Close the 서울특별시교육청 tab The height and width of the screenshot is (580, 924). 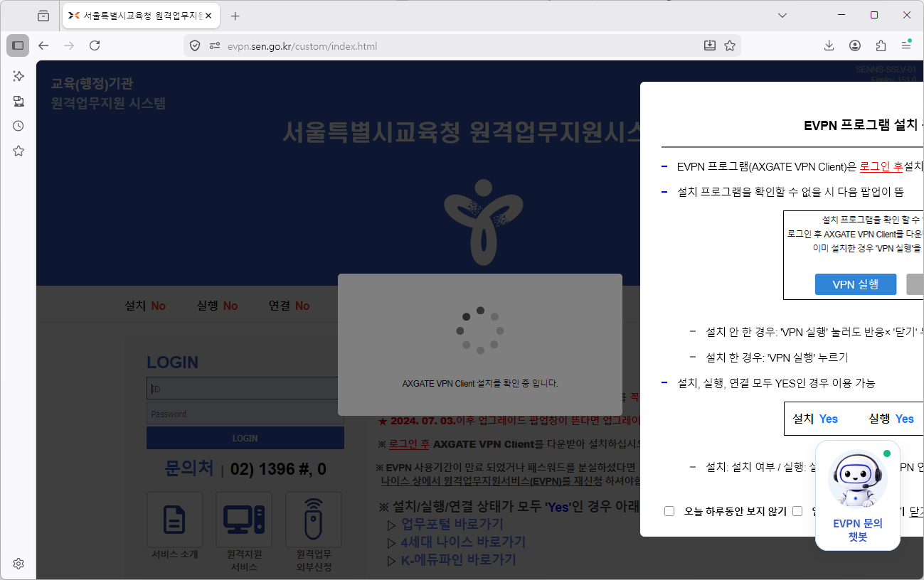(x=208, y=16)
